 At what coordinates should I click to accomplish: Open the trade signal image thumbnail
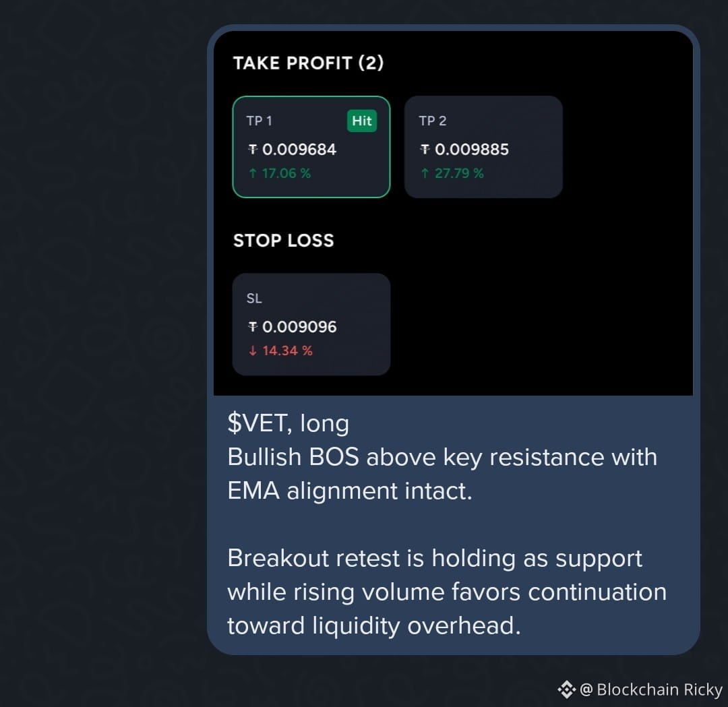[x=453, y=213]
